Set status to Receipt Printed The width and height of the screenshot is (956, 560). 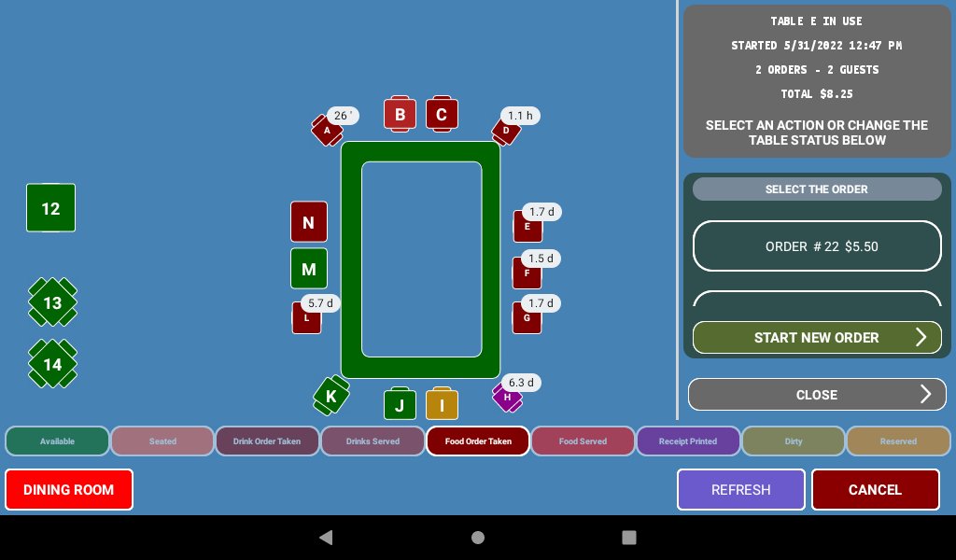(688, 441)
